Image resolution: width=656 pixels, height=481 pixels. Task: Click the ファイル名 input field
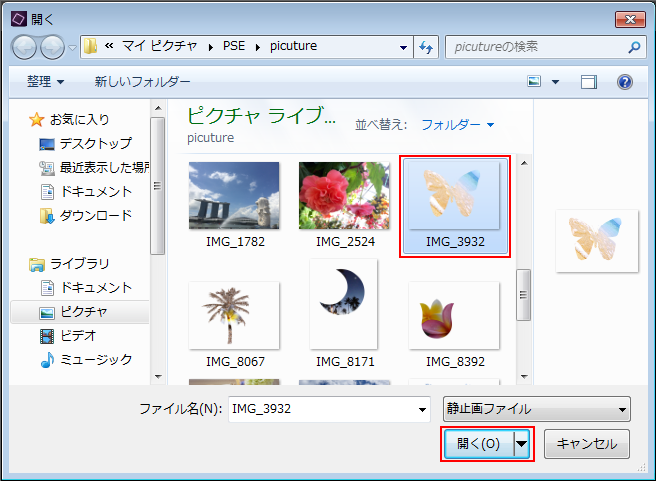[329, 409]
